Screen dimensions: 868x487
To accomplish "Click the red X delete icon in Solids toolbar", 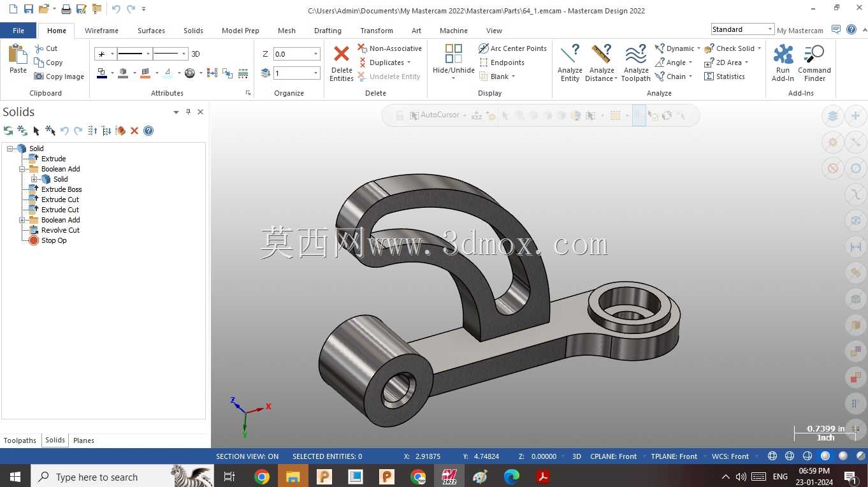I will (x=134, y=131).
